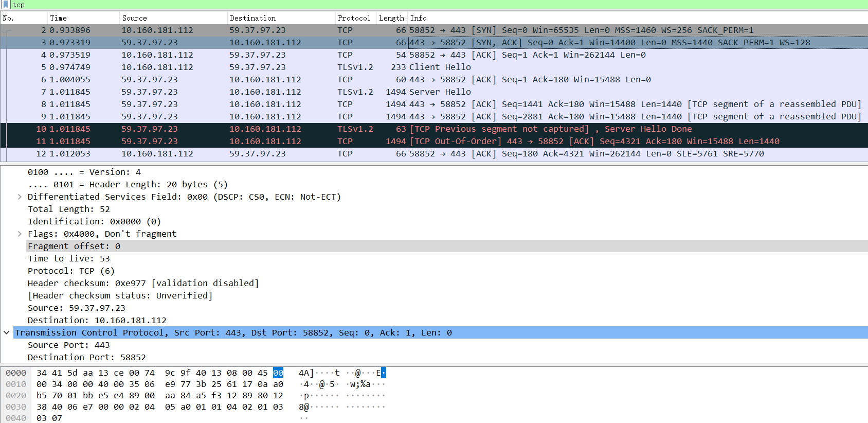
Task: Sort by the Length column header
Action: click(x=392, y=18)
